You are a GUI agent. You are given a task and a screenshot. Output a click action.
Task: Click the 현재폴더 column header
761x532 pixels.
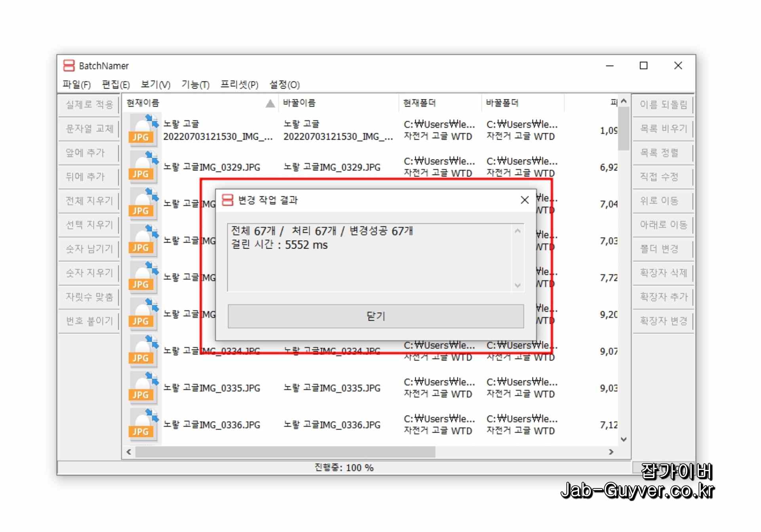click(x=419, y=103)
